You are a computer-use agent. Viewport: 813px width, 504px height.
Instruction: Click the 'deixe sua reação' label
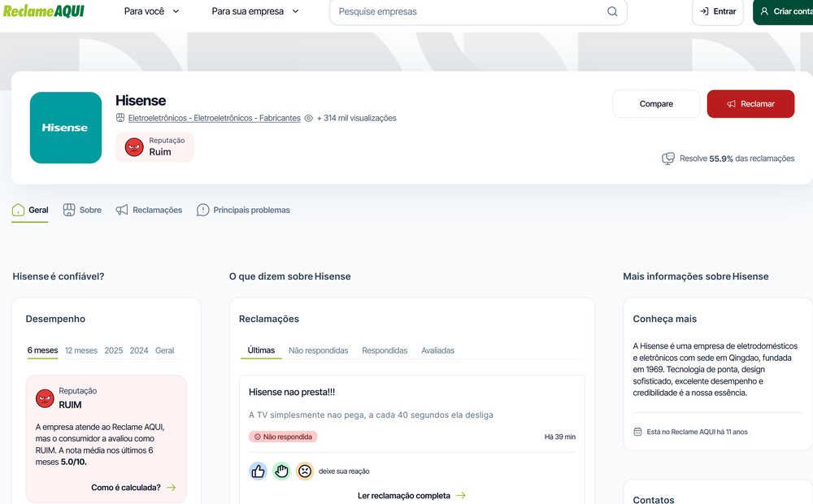click(344, 471)
